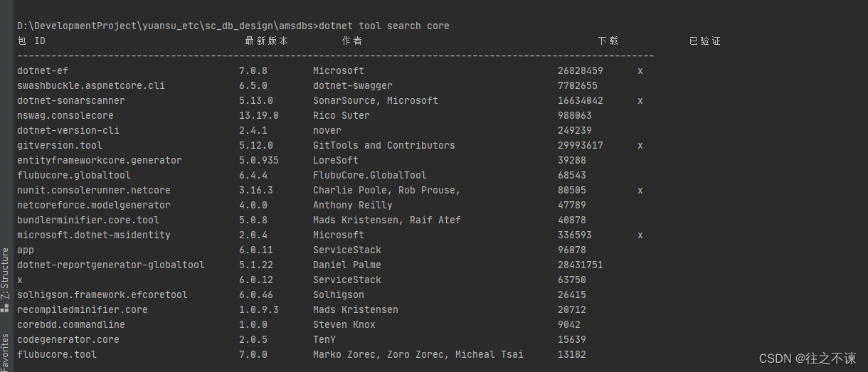This screenshot has height=372, width=868.
Task: Click the CSDN watermark text
Action: tap(808, 358)
